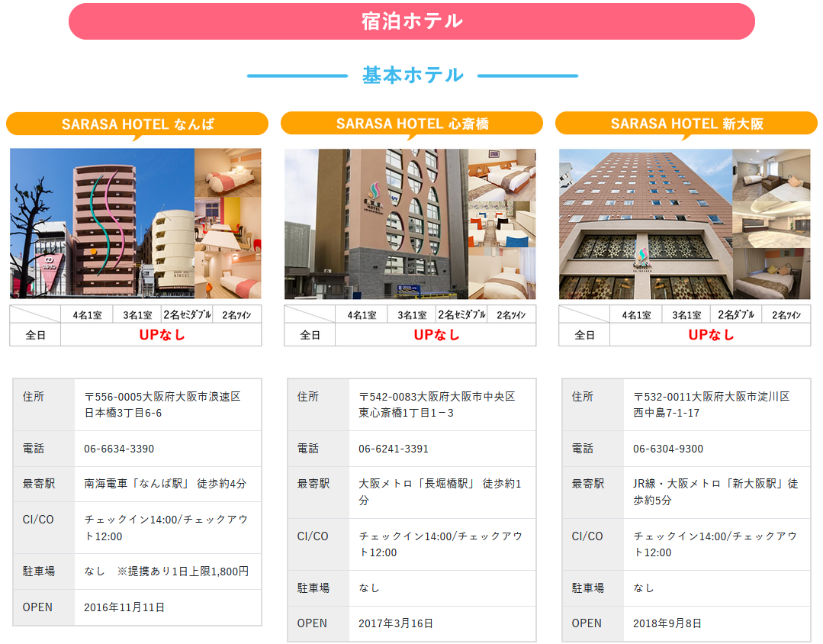
Task: Click UPなし in the 心斎橋 rate table
Action: (436, 335)
